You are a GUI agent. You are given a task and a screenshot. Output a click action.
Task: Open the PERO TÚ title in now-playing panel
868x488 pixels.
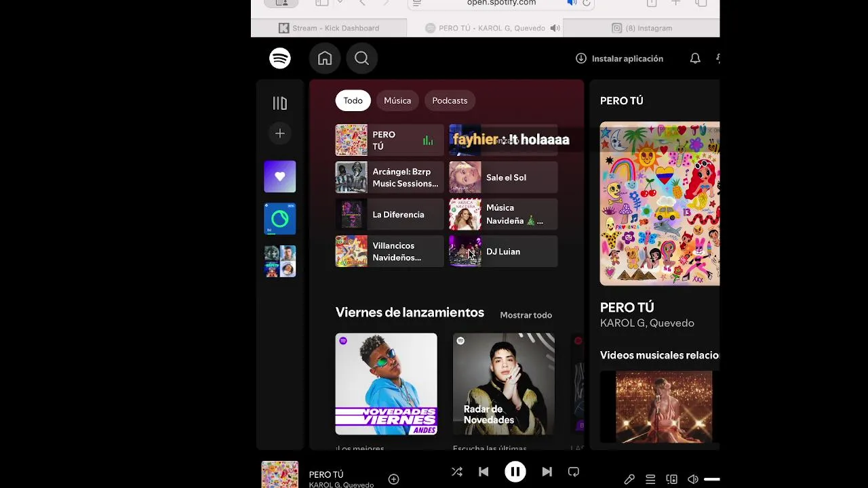click(627, 307)
